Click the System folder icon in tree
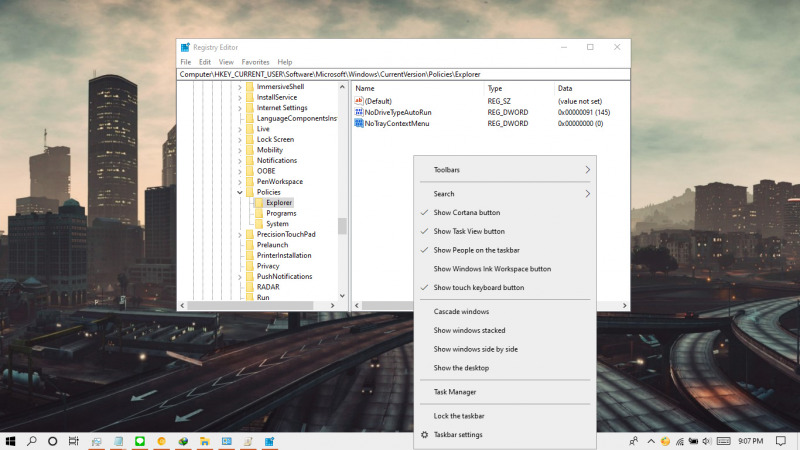Viewport: 800px width, 450px height. coord(259,223)
